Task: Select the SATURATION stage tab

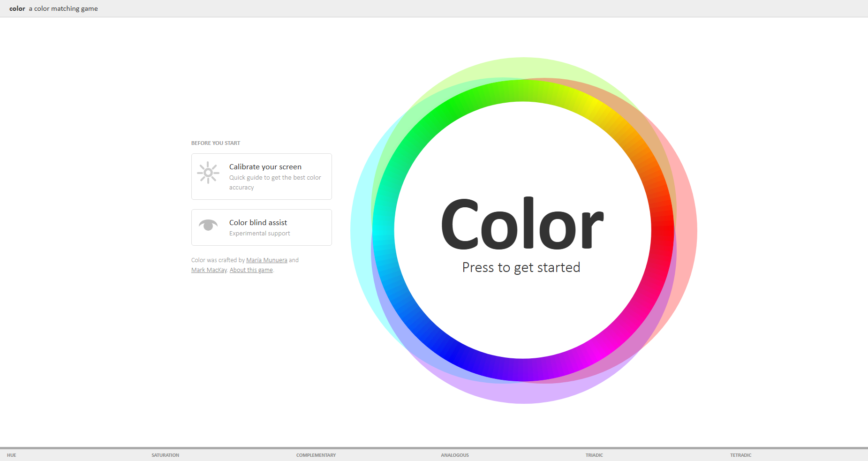Action: coord(166,455)
